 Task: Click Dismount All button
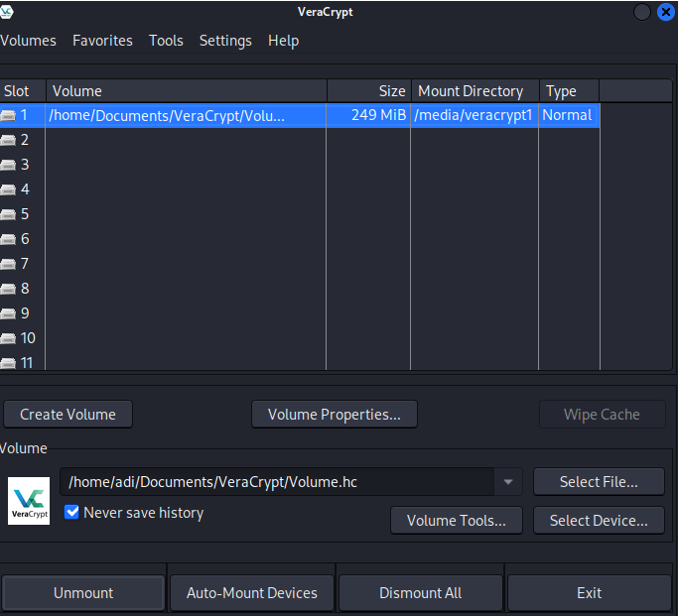420,593
